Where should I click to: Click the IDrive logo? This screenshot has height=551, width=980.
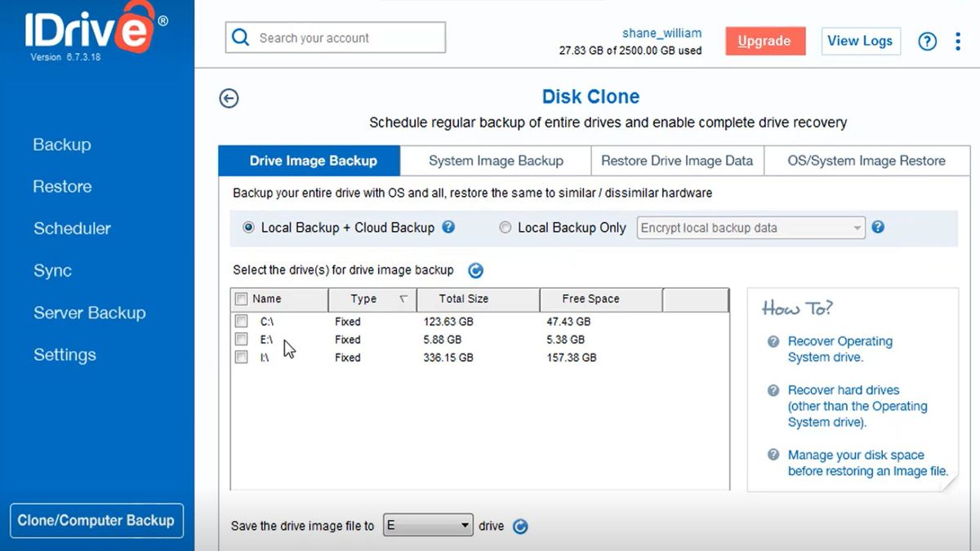click(89, 29)
